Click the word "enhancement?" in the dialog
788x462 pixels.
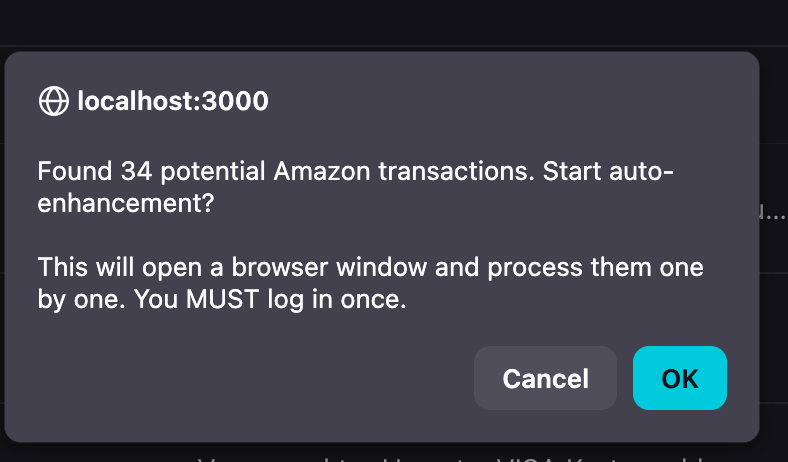pos(127,202)
